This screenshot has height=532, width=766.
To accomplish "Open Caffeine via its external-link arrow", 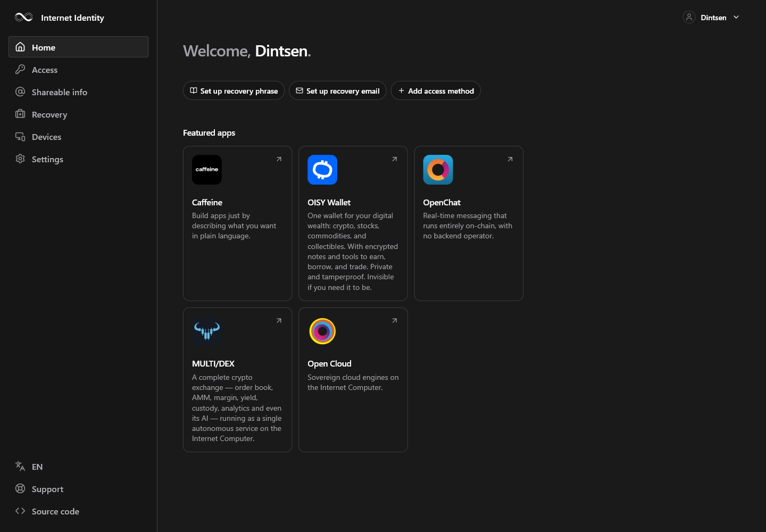I will click(x=279, y=159).
